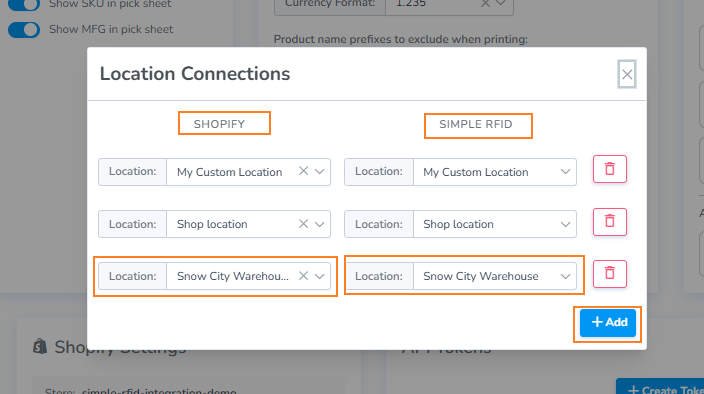Click the SIMPLE RFID column heading

point(475,124)
